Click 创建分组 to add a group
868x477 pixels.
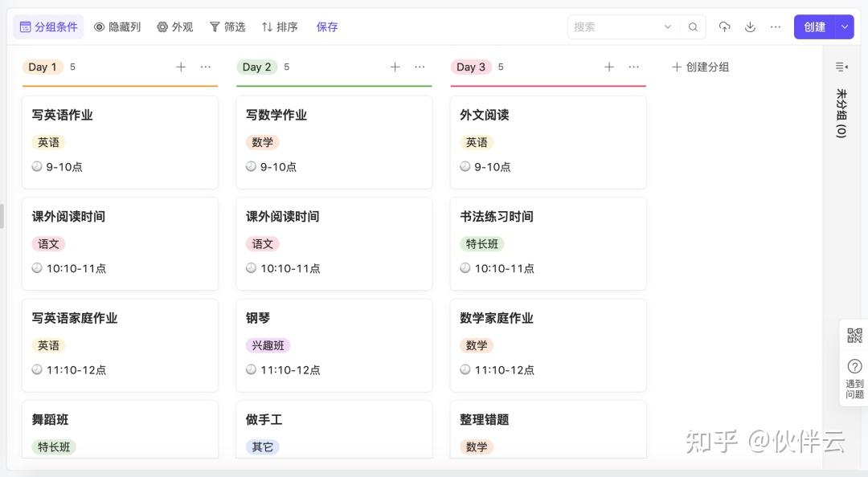tap(700, 67)
